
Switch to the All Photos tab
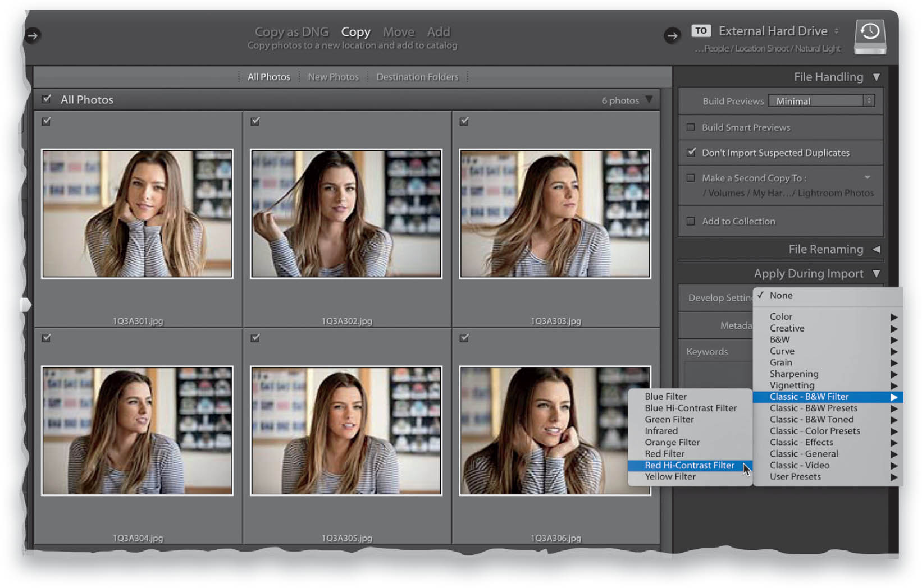pyautogui.click(x=269, y=77)
